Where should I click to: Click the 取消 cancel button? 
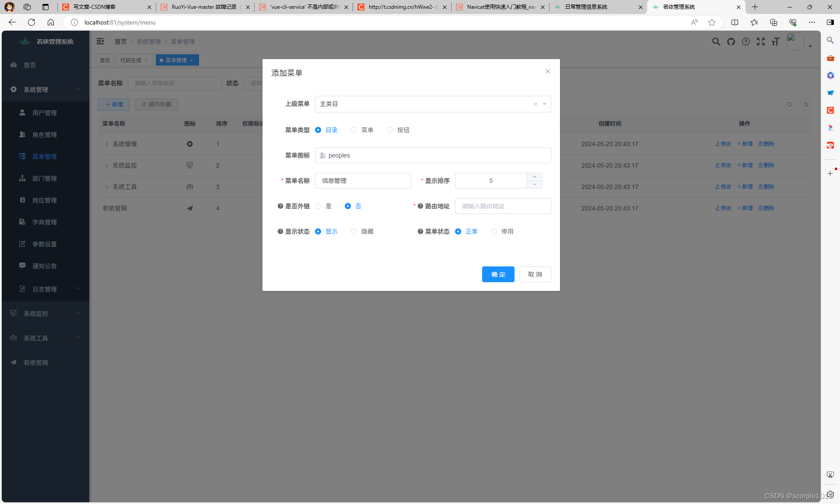coord(535,274)
